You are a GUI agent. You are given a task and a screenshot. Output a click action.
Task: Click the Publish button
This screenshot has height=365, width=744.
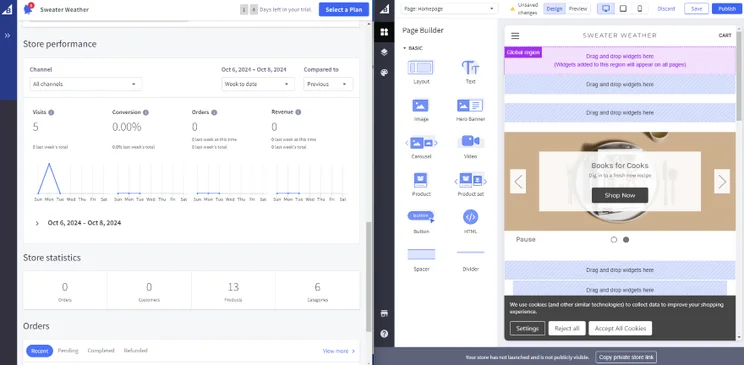pyautogui.click(x=727, y=9)
